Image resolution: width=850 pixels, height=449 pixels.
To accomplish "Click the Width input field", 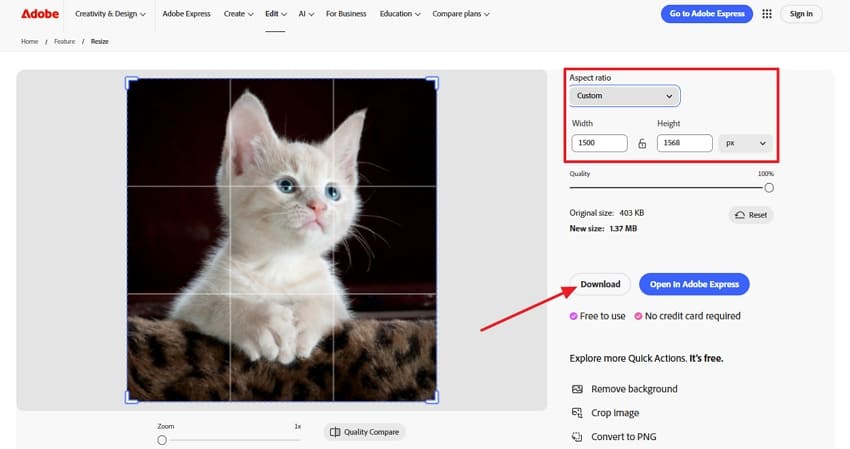I will (599, 143).
